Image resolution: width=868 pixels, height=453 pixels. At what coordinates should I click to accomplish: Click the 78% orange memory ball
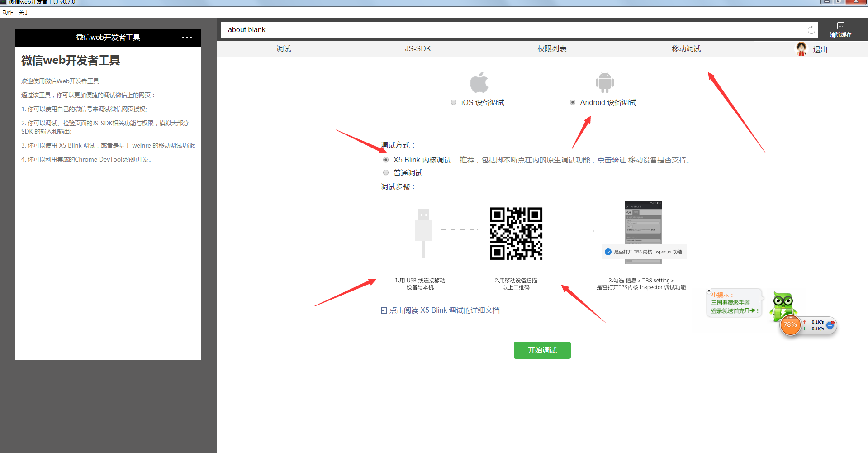pos(791,325)
